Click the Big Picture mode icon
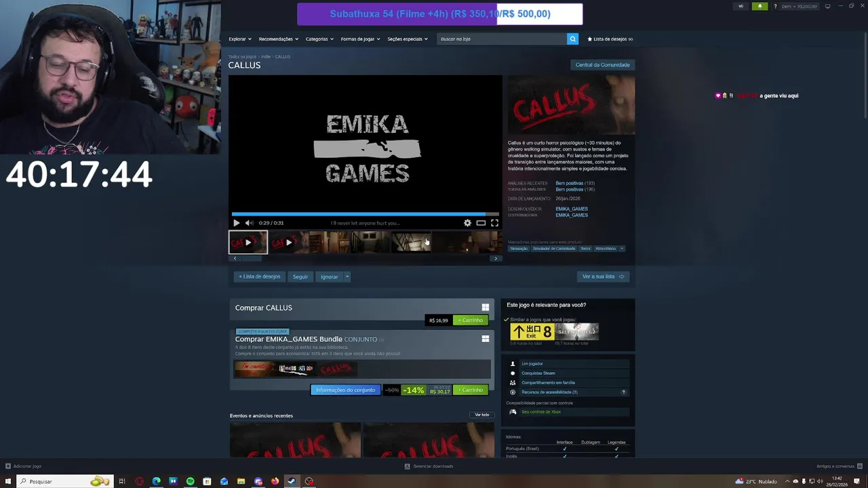This screenshot has width=868, height=488. click(827, 6)
